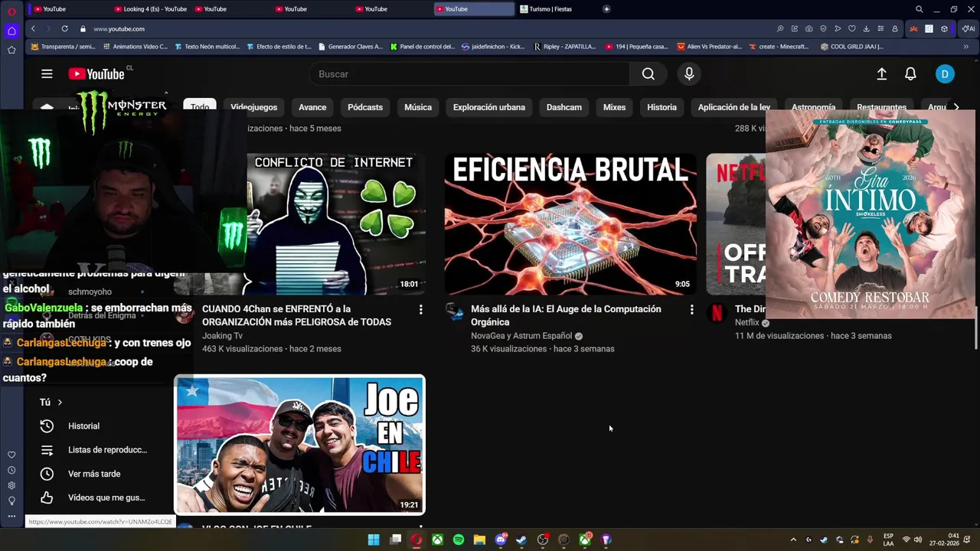Click the Netflix channel avatar icon

(x=717, y=312)
